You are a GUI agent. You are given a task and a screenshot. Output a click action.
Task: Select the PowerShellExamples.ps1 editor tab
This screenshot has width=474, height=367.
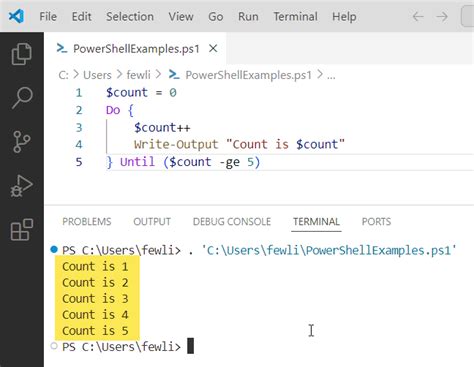tap(136, 49)
